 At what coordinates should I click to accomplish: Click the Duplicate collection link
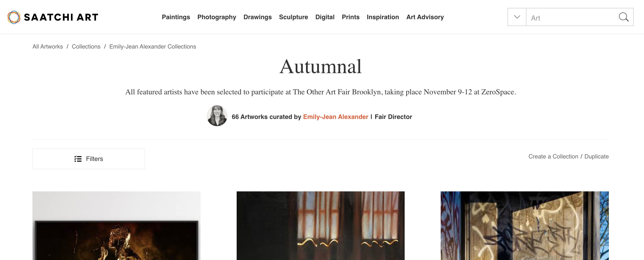click(x=596, y=157)
